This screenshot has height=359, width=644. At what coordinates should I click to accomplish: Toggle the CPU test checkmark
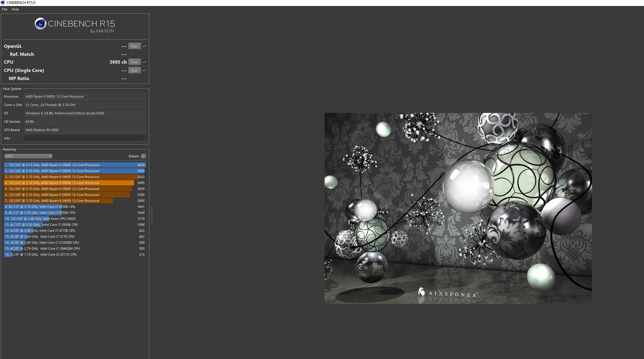[145, 62]
